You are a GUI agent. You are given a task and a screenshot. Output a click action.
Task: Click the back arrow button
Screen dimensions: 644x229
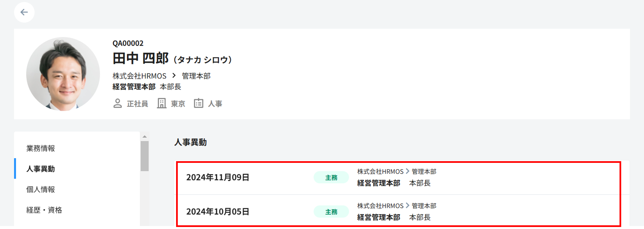click(24, 12)
